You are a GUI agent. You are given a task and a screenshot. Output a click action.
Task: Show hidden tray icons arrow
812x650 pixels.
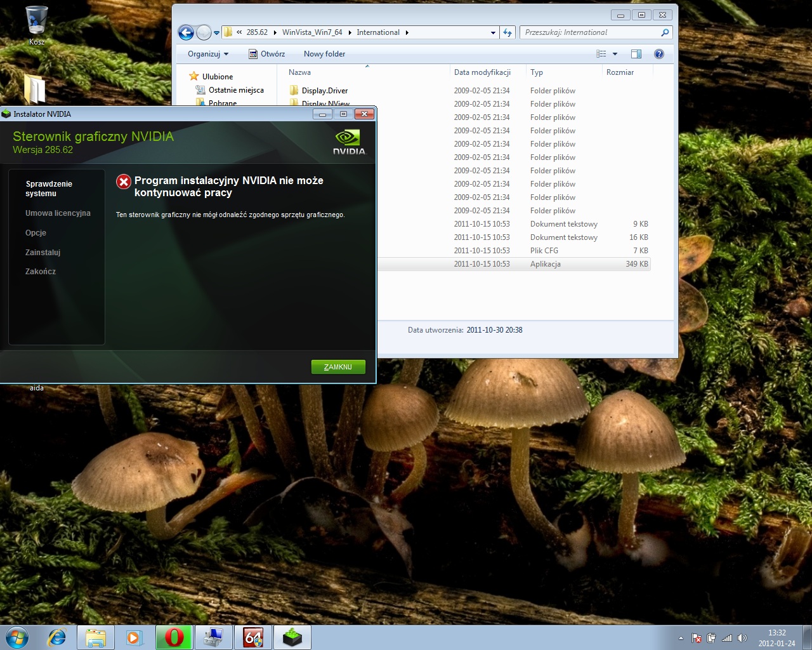pyautogui.click(x=681, y=638)
